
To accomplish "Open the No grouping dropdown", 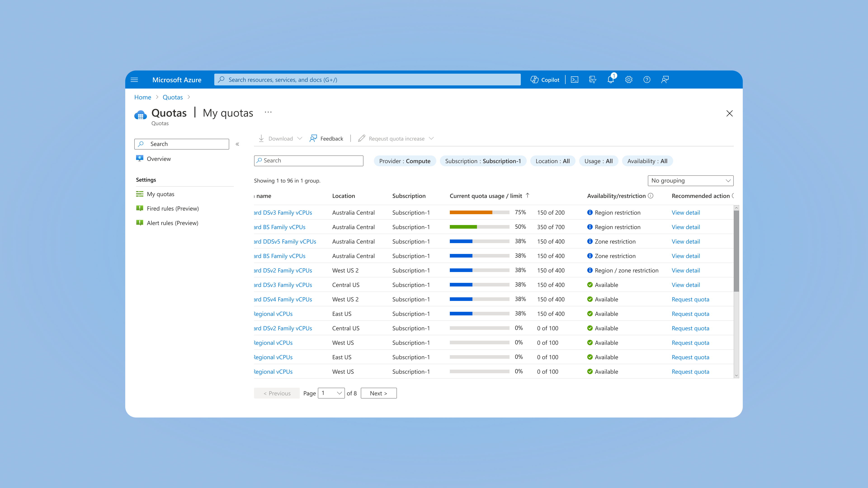I will (x=690, y=181).
